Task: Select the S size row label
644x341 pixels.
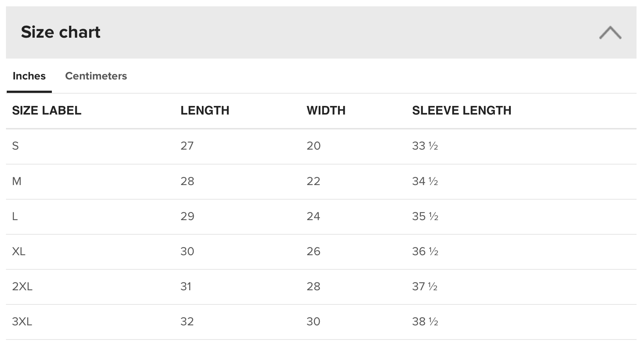Action: [x=15, y=146]
